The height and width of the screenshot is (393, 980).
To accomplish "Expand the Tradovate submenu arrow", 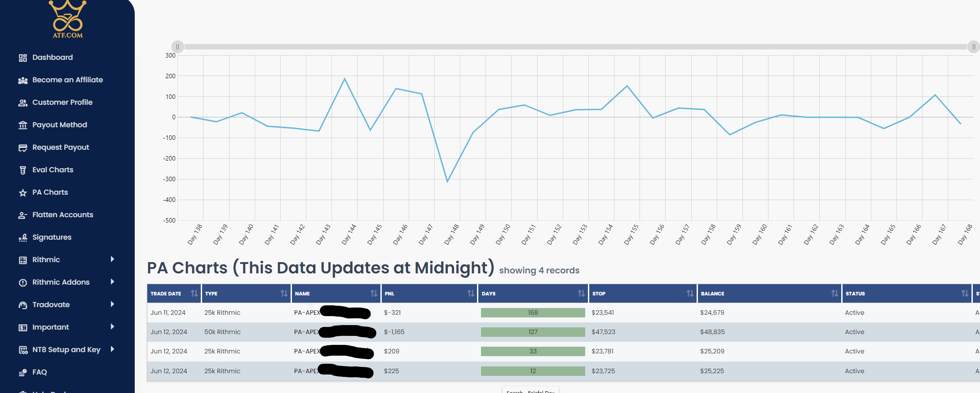I will 112,304.
